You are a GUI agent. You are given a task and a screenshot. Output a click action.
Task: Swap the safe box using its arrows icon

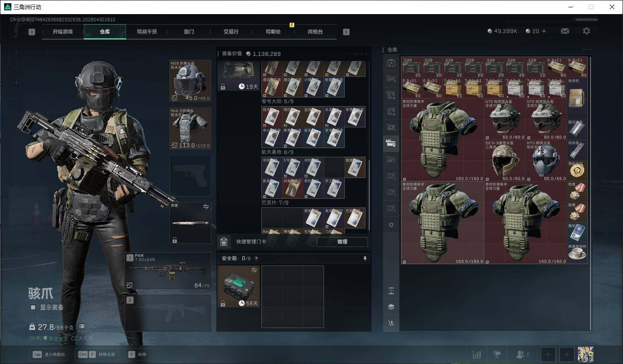click(x=254, y=270)
